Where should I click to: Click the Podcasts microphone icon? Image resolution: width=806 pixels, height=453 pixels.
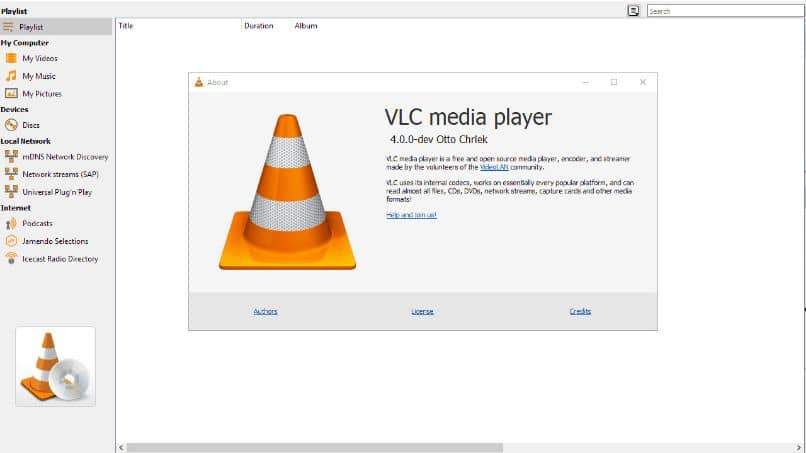pyautogui.click(x=11, y=223)
